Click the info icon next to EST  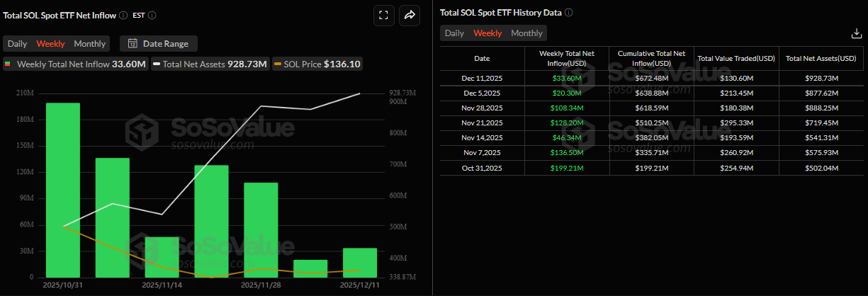tap(152, 15)
